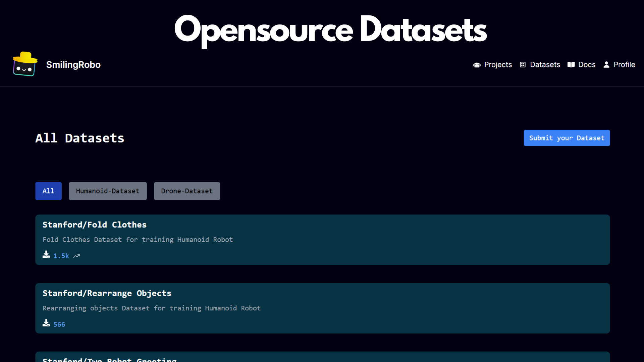The height and width of the screenshot is (362, 644).
Task: Click the Rearranging objects description text
Action: [x=151, y=308]
